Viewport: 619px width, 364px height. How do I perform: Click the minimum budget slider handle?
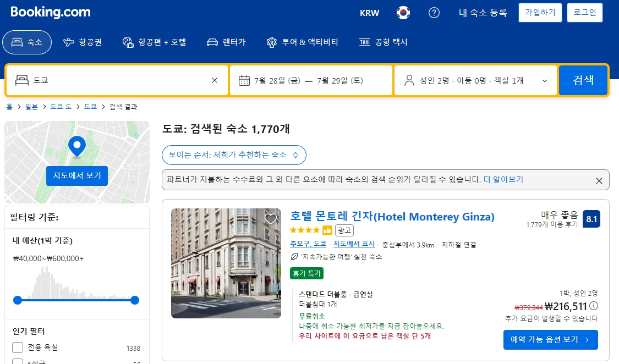pyautogui.click(x=18, y=301)
